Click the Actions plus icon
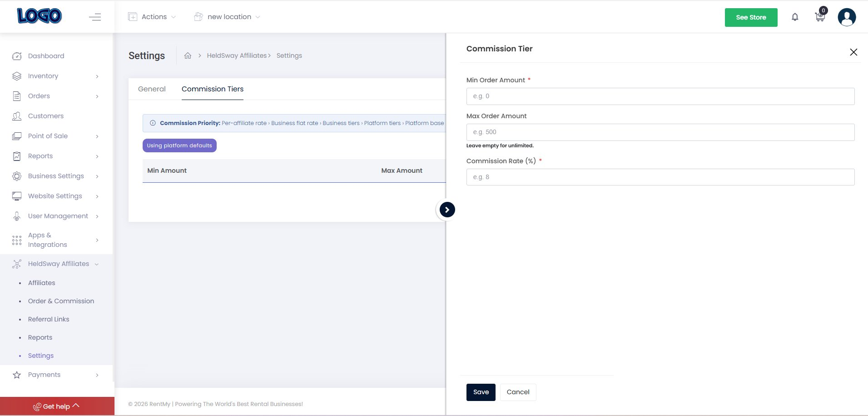This screenshot has height=416, width=868. (x=133, y=17)
